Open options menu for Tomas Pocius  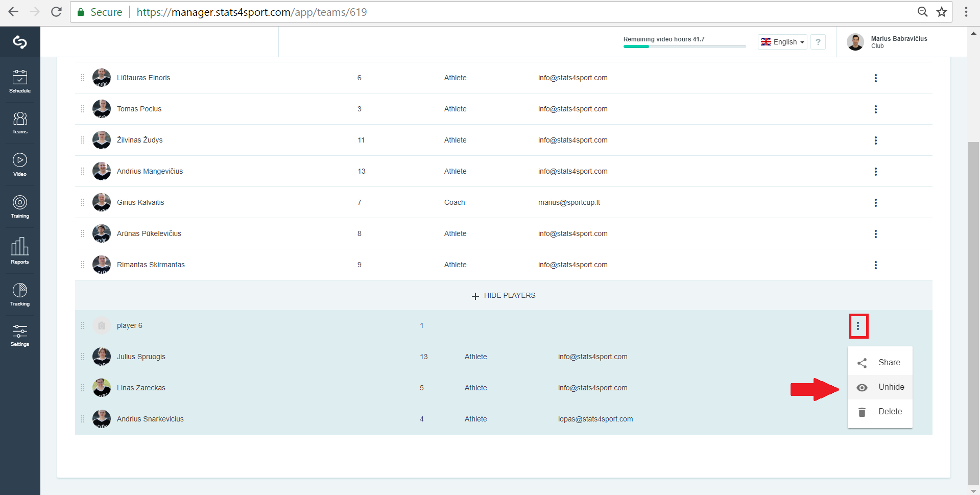pyautogui.click(x=876, y=109)
